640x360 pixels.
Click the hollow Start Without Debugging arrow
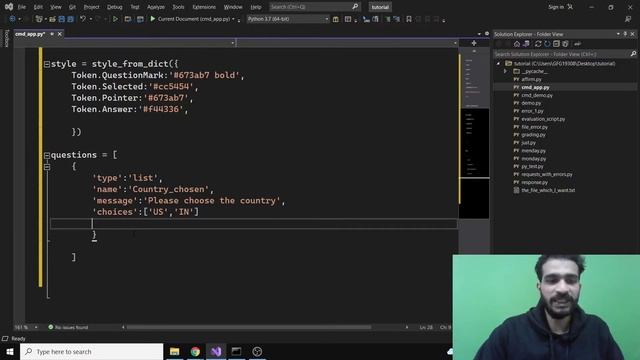(x=116, y=19)
